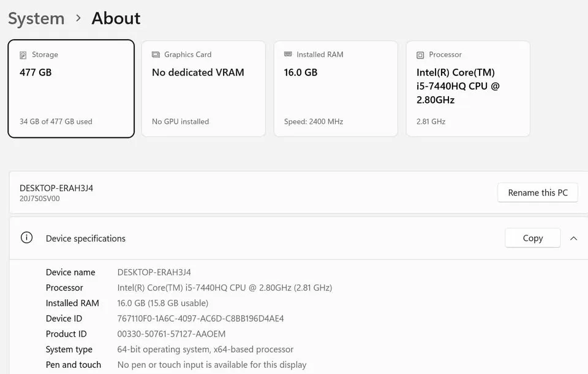Select the No dedicated VRAM text

(198, 72)
